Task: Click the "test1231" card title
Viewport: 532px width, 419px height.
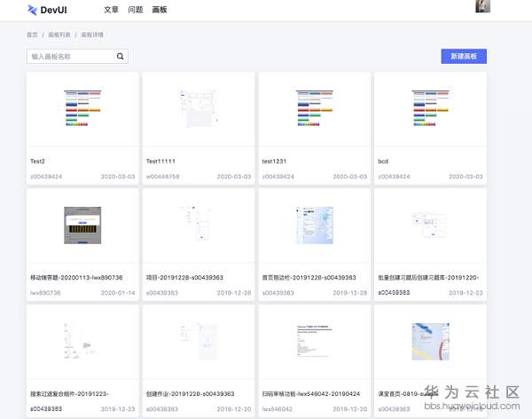Action: 274,161
